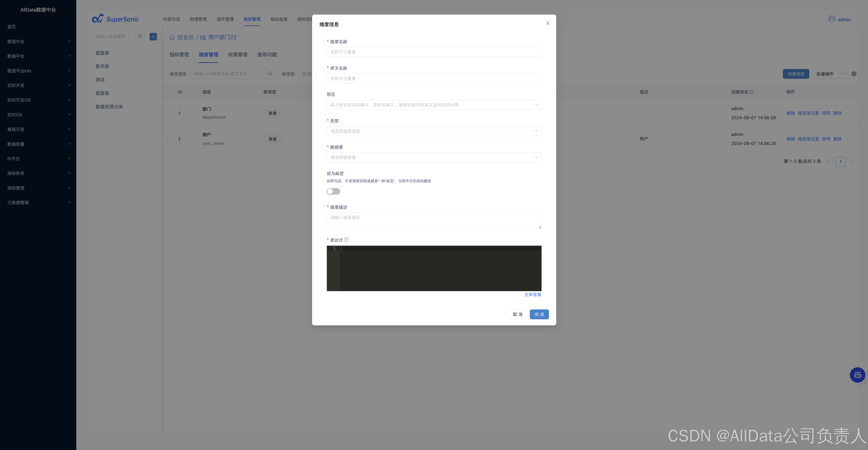Open the 助理管理 top menu

coord(198,19)
